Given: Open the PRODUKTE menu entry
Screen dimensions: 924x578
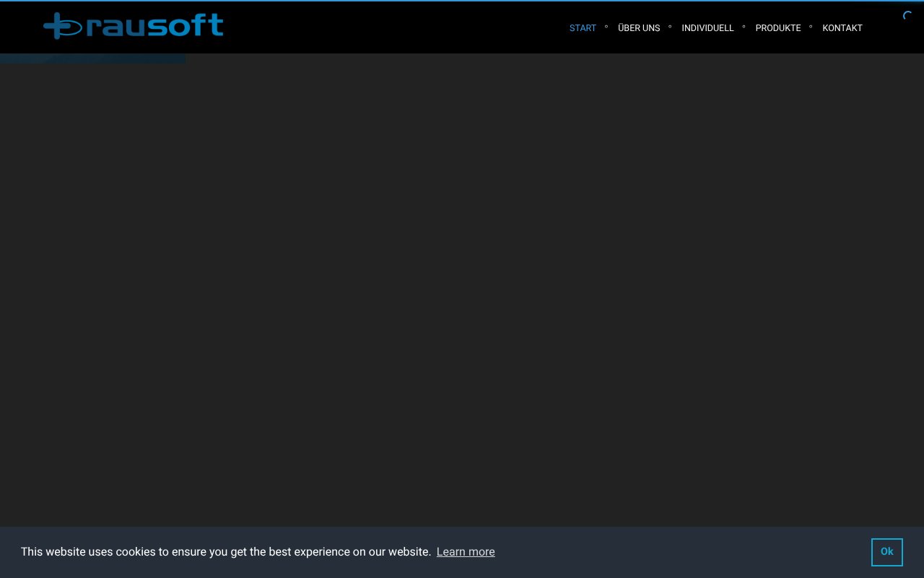Looking at the screenshot, I should pyautogui.click(x=777, y=28).
